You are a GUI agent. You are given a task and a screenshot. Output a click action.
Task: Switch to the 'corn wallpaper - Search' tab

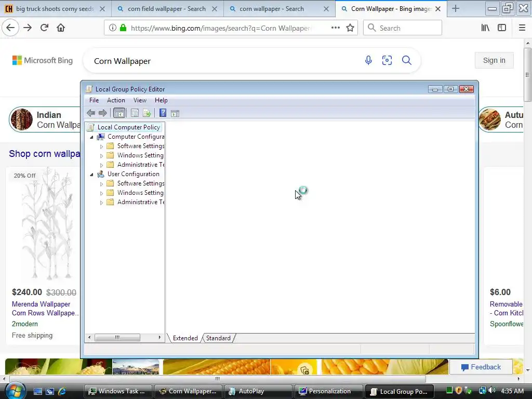[x=272, y=9]
